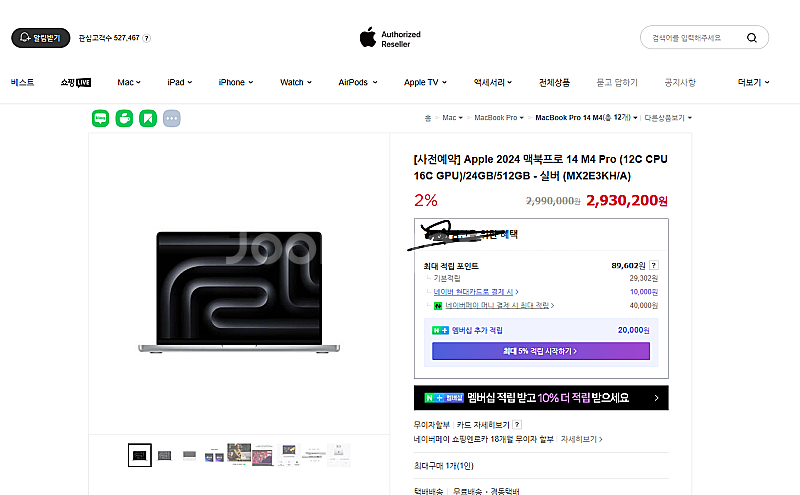Expand the 더보기 menu
Screen dimensions: 800x495
[x=754, y=82]
